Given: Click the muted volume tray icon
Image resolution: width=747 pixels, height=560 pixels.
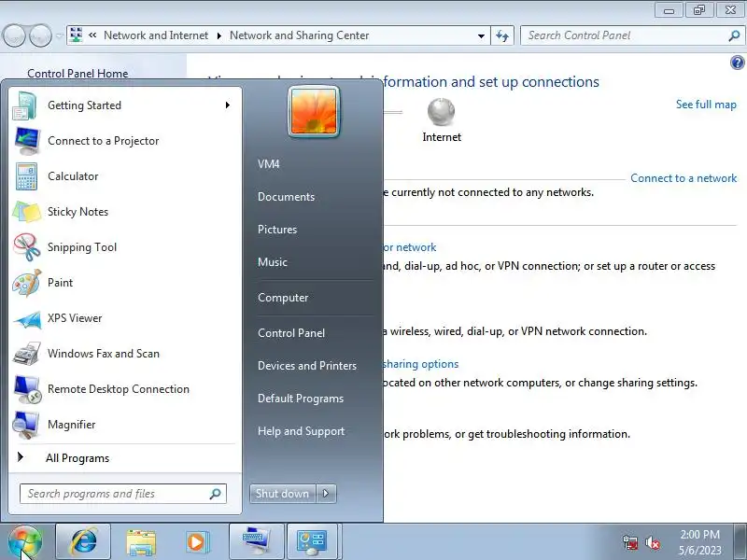Looking at the screenshot, I should coord(653,542).
